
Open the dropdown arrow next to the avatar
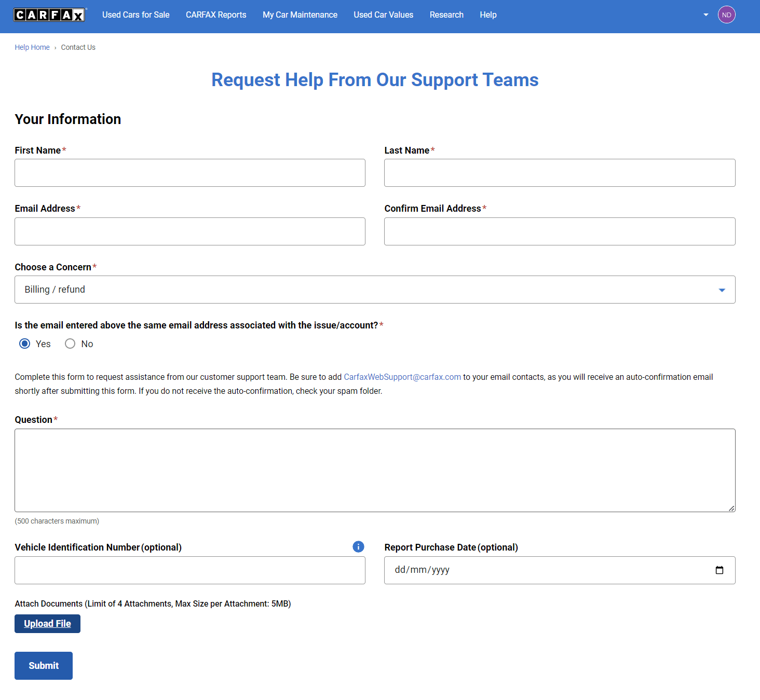[x=705, y=15]
